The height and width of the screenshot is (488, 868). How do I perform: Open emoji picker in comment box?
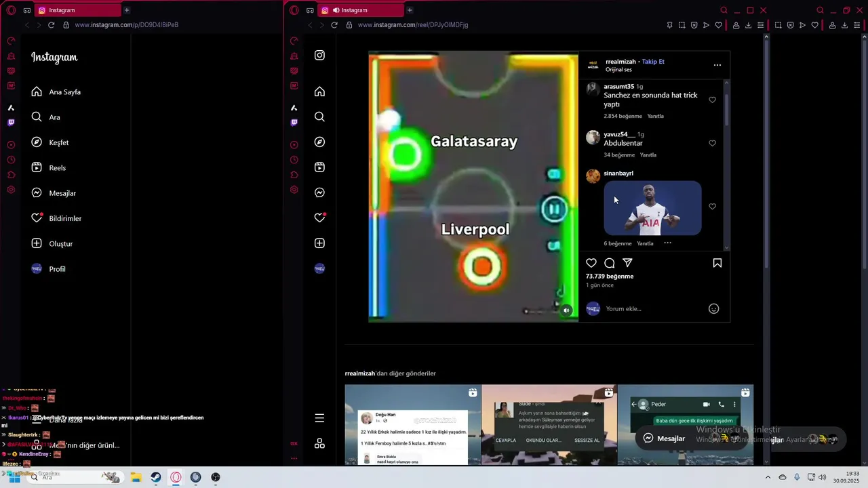713,309
